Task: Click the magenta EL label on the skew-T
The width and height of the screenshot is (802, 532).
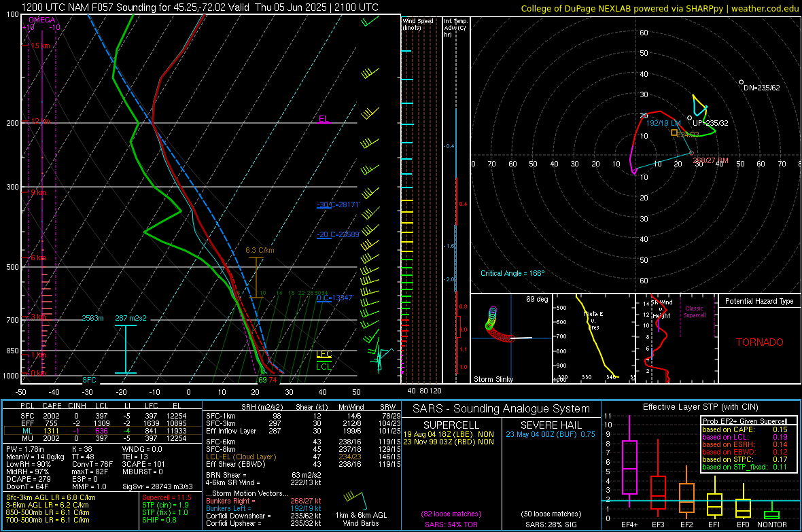Action: tap(324, 119)
